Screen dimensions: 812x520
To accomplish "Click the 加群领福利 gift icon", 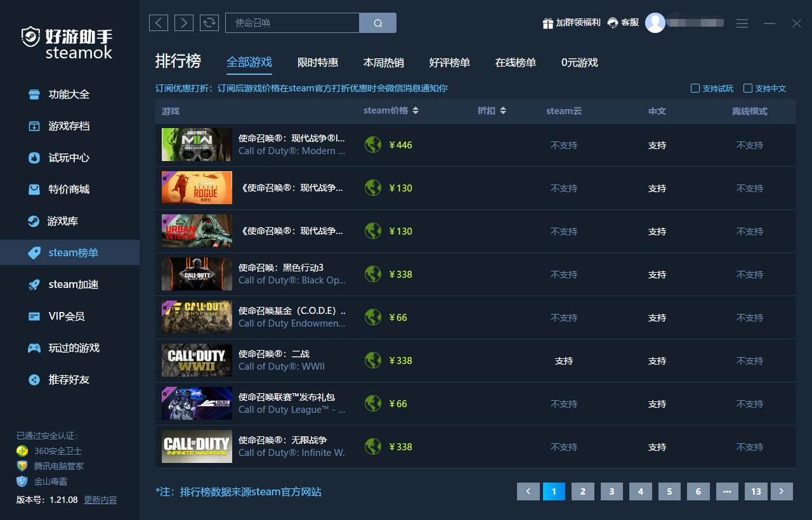I will click(548, 23).
